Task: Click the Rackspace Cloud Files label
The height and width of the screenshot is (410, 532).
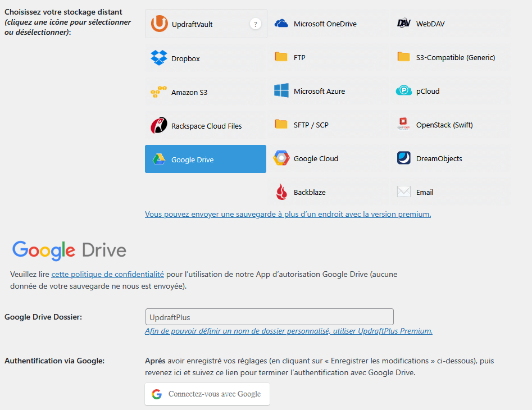Action: point(206,126)
